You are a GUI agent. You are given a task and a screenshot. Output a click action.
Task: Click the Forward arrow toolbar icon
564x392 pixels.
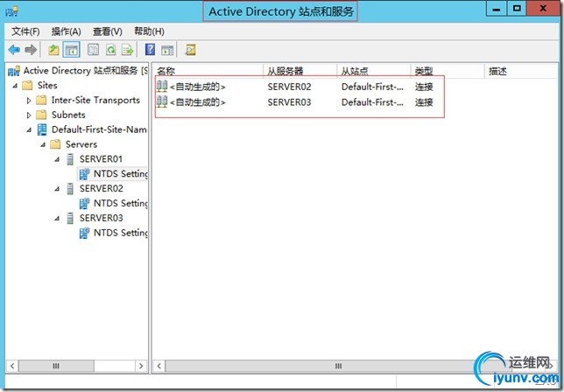[x=31, y=50]
